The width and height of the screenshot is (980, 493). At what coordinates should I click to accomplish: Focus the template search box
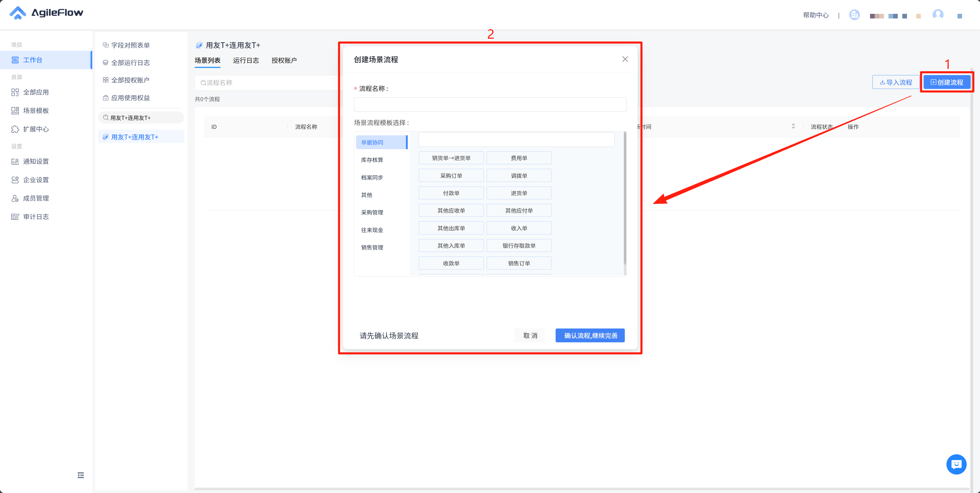click(x=516, y=139)
